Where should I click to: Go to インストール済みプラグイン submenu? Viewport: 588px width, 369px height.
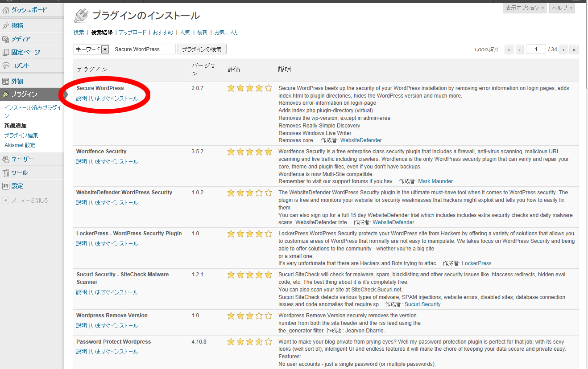pyautogui.click(x=33, y=111)
